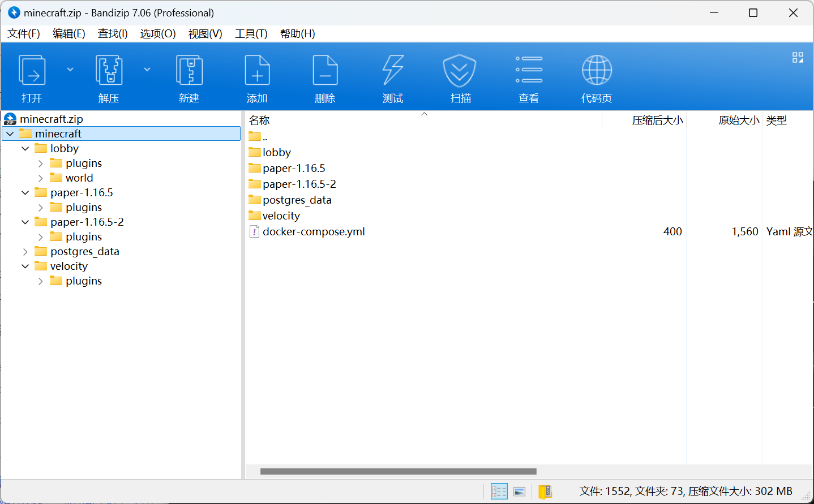Run the archive Test (测试) icon
This screenshot has height=504, width=814.
tap(393, 71)
